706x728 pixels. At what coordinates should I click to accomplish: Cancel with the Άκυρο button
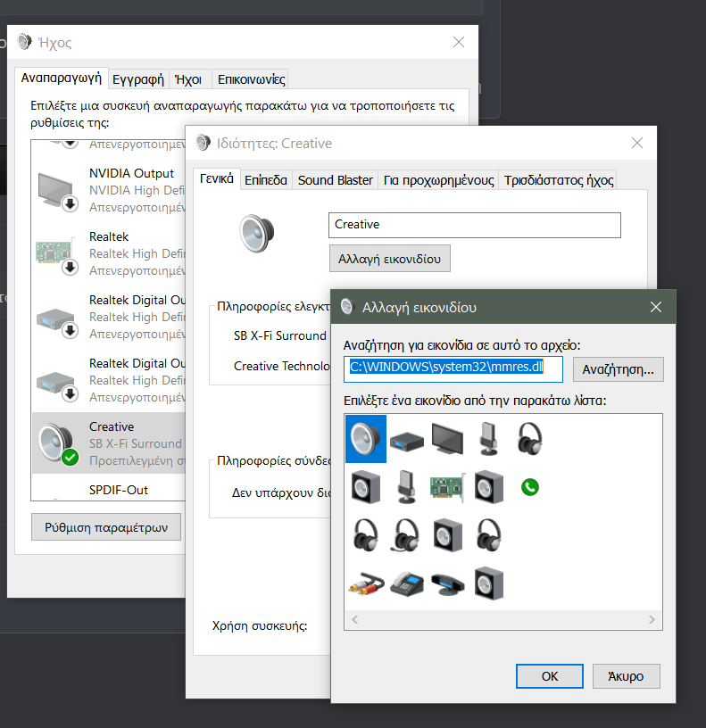pos(625,676)
